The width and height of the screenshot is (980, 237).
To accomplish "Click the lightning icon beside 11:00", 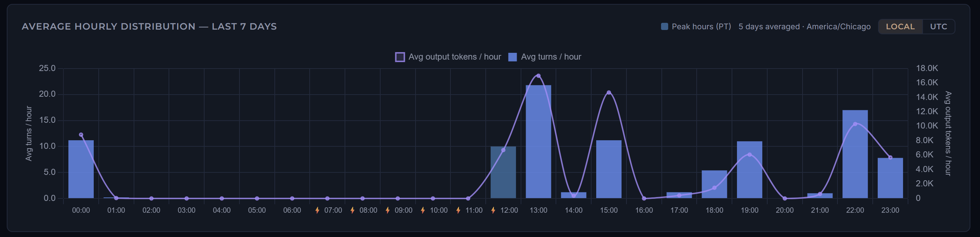I will 458,210.
